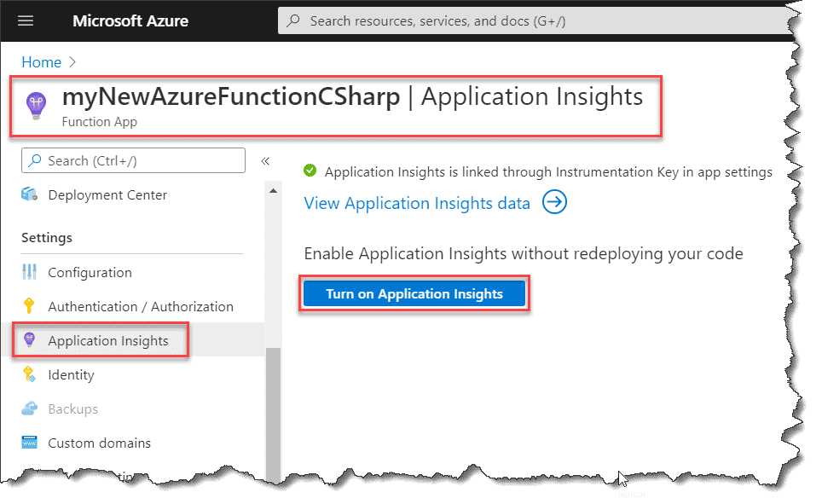
Task: Click the green Instrumentation Key checkmark icon
Action: pyautogui.click(x=310, y=171)
